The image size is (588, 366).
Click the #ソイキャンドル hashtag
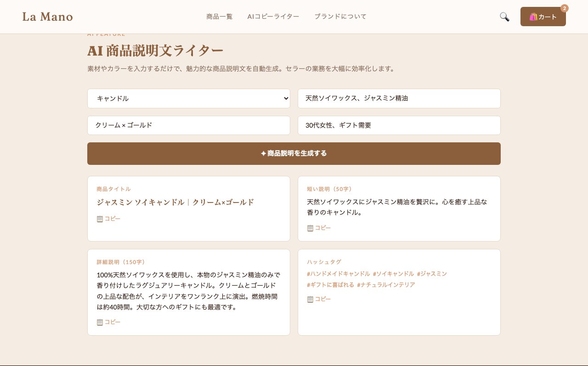coord(393,274)
